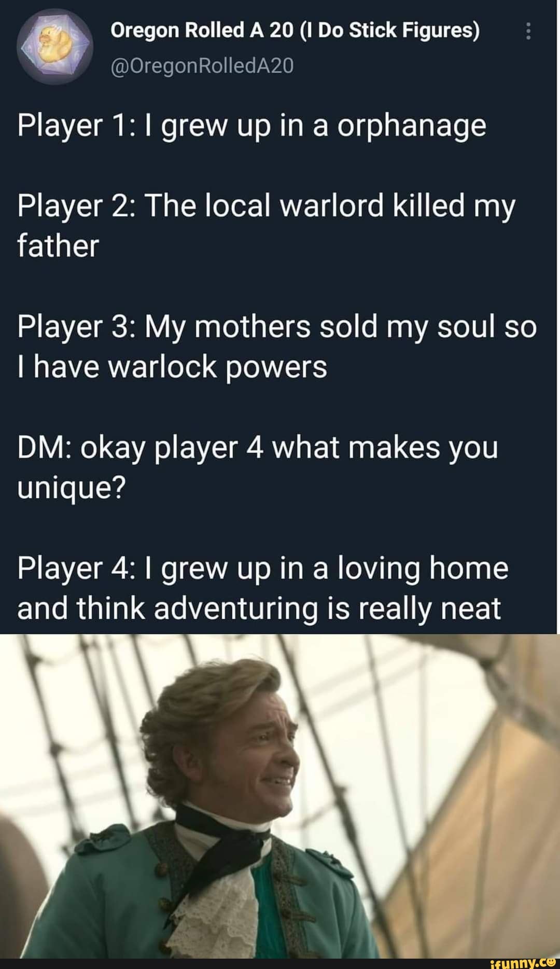Screen dimensions: 560x969
Task: Select the 'Player 2: The local warlord' line
Action: [267, 206]
